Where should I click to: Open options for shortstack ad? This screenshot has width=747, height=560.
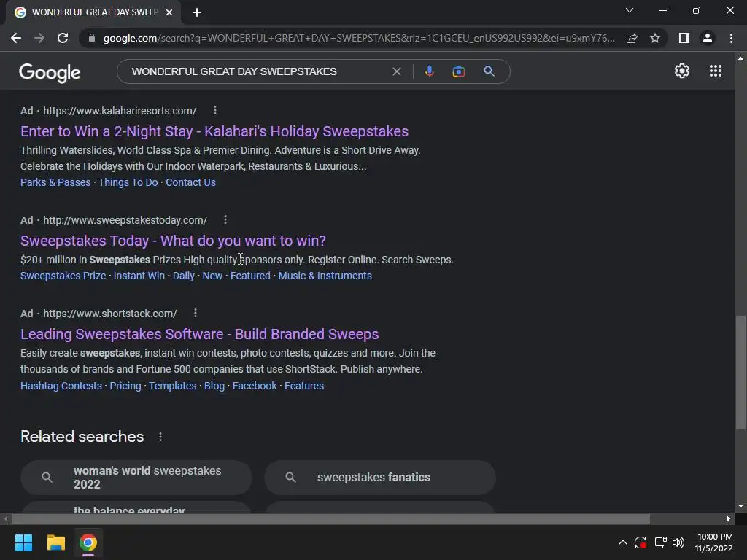[x=196, y=313]
